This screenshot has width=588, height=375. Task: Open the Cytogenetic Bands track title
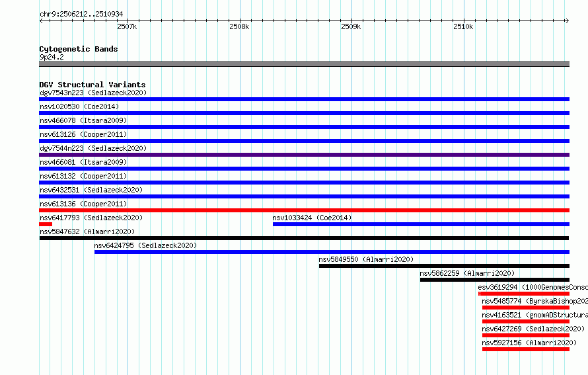point(79,49)
